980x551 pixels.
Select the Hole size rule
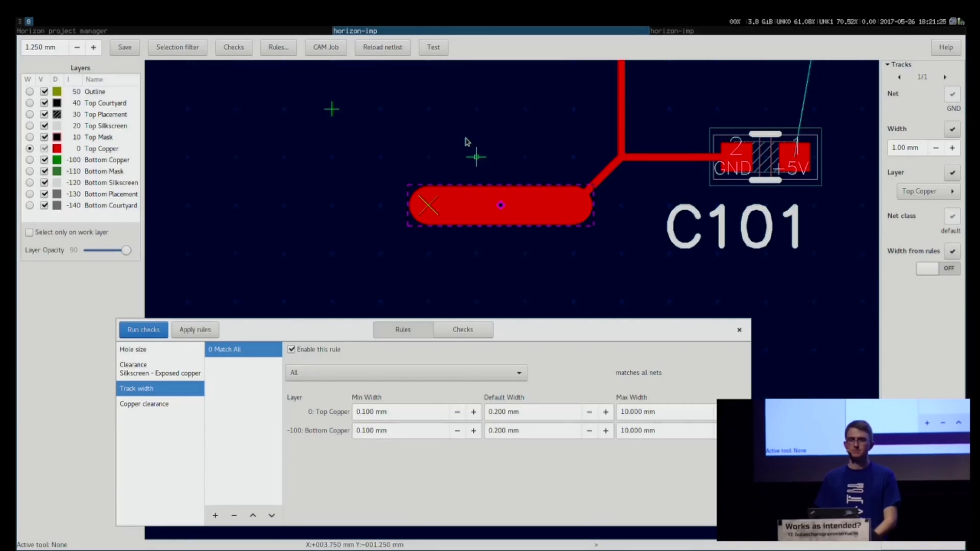tap(160, 349)
